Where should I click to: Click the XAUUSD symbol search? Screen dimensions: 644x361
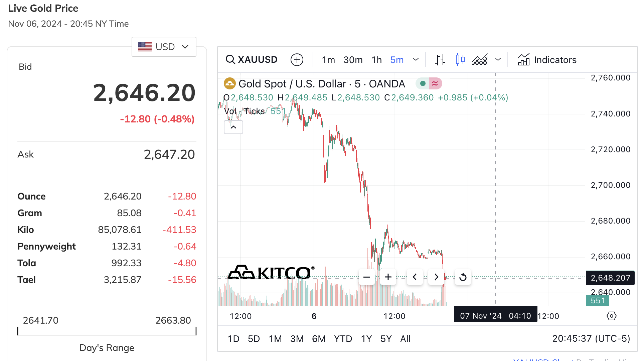pos(252,60)
